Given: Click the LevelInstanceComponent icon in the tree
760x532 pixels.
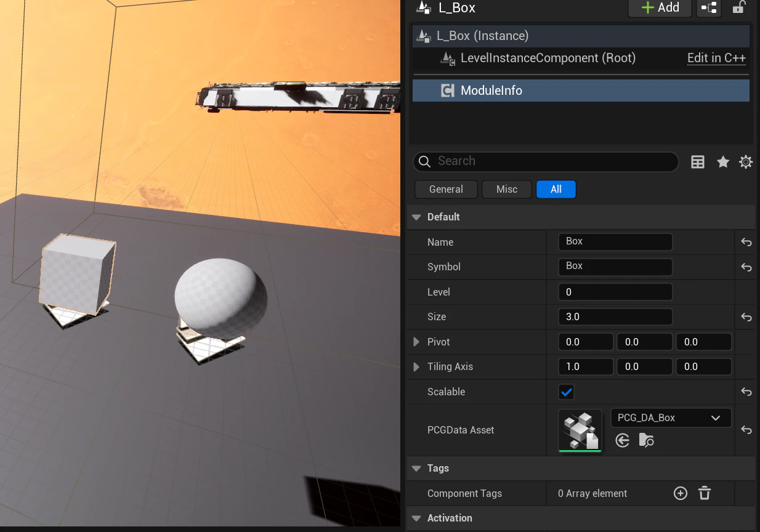Looking at the screenshot, I should [448, 58].
